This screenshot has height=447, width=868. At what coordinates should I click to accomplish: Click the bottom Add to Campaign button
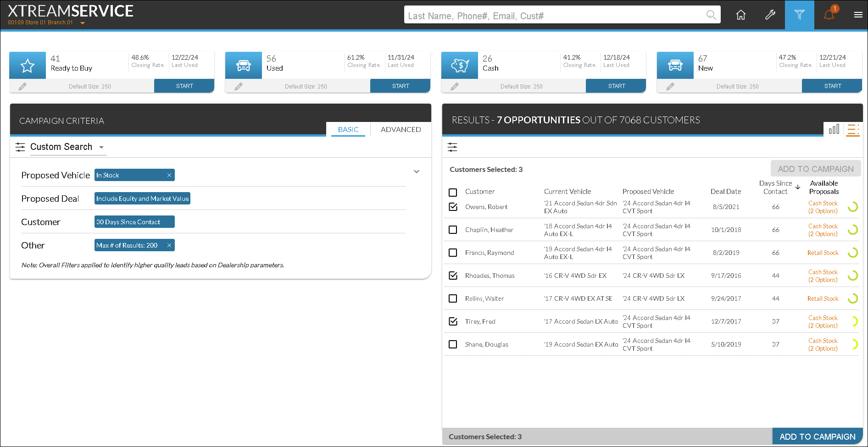tap(817, 436)
